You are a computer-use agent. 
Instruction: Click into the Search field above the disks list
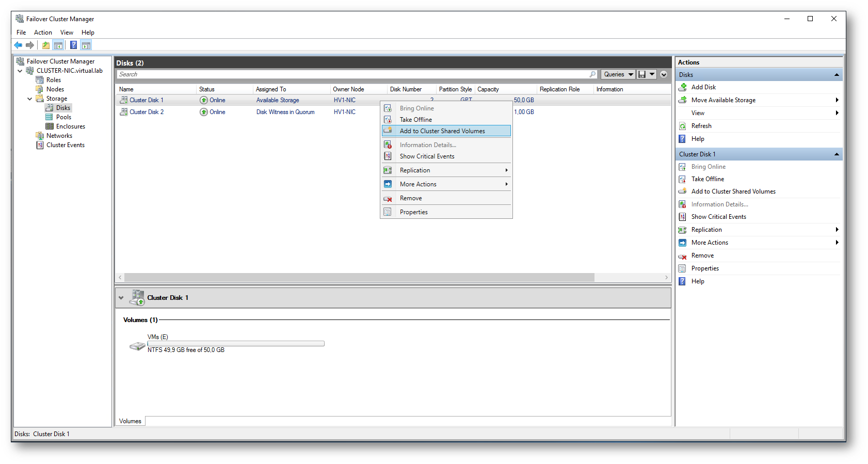(351, 74)
